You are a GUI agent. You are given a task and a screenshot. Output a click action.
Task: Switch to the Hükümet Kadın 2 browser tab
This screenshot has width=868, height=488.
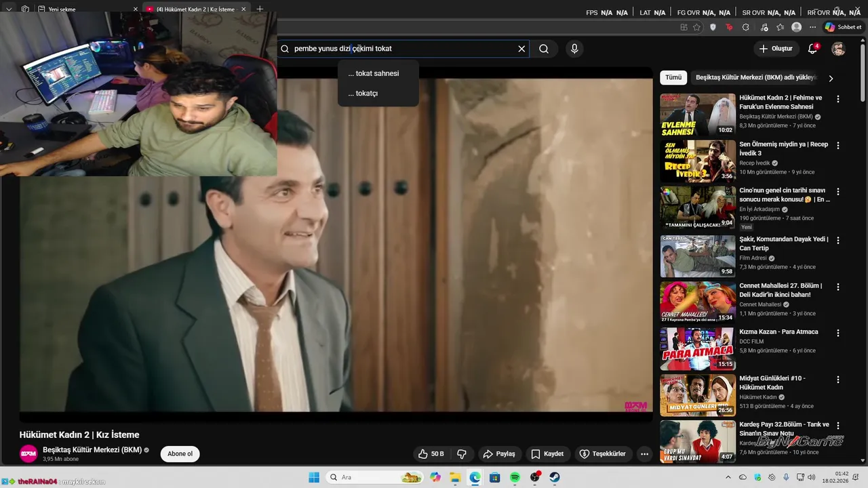(x=195, y=9)
